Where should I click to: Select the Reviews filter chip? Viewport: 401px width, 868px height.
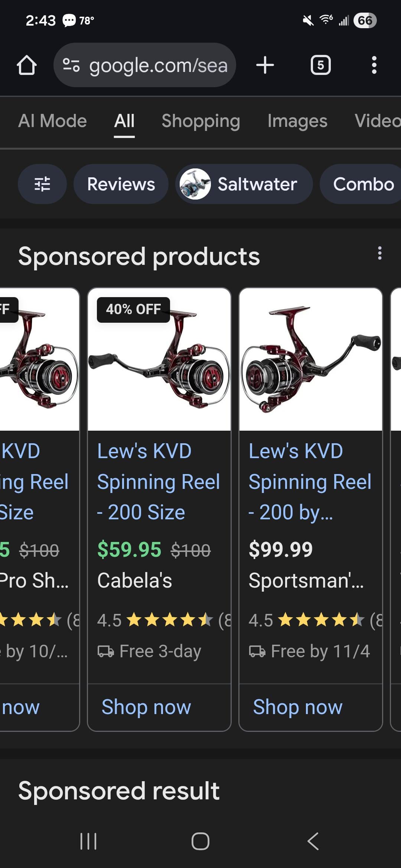tap(121, 184)
